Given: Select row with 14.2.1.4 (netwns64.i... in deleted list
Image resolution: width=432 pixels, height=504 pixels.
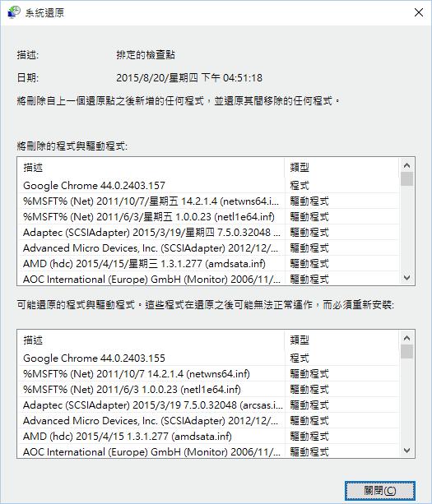Looking at the screenshot, I should [x=208, y=201].
